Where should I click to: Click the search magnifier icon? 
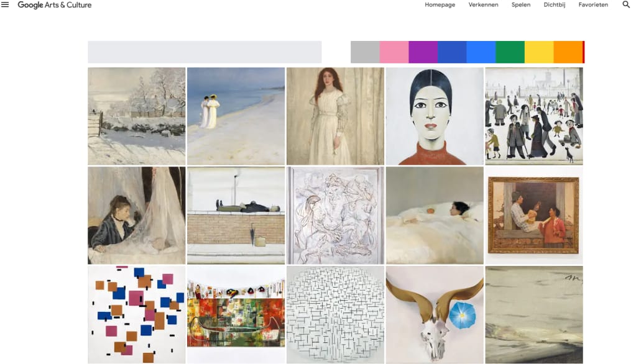(626, 5)
